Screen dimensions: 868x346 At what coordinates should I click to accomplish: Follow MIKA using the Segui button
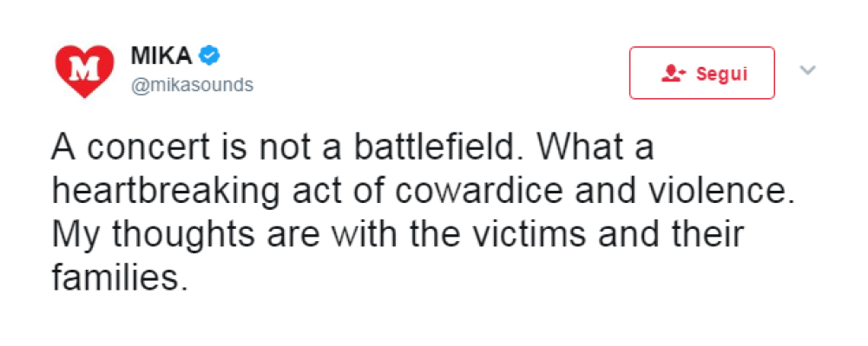tap(702, 73)
